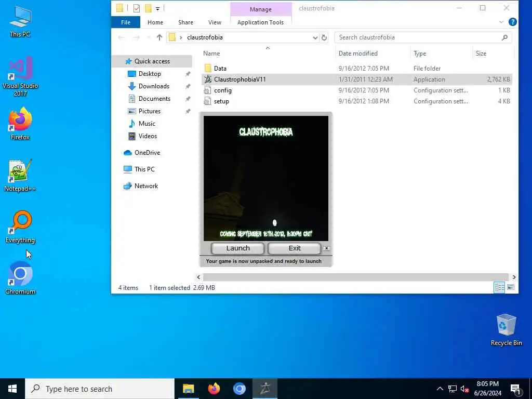Screen dimensions: 532x399
Task: Go up one folder level
Action: pyautogui.click(x=159, y=37)
